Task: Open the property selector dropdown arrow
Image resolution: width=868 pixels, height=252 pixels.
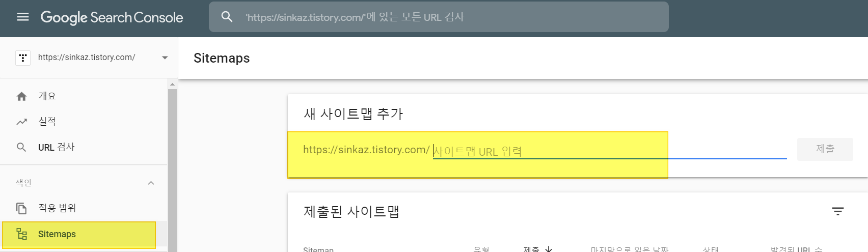Action: tap(165, 58)
